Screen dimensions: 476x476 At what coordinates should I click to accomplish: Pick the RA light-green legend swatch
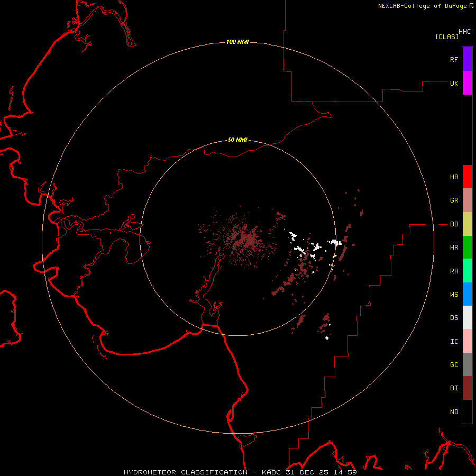[467, 271]
